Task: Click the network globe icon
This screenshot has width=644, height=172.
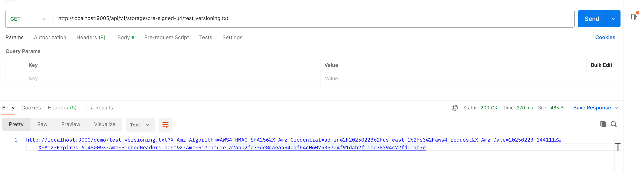Action: (455, 108)
